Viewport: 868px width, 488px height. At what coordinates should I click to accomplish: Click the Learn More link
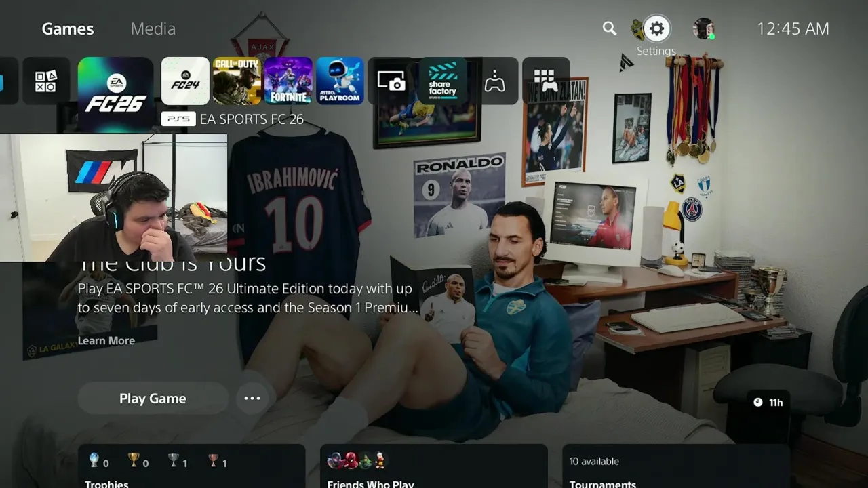[x=106, y=340]
